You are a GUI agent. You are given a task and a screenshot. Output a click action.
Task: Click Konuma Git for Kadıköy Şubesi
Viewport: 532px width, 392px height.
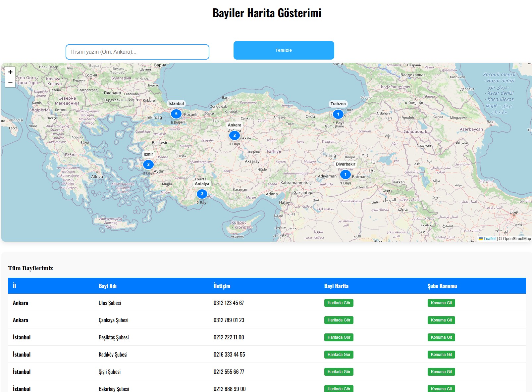point(441,354)
